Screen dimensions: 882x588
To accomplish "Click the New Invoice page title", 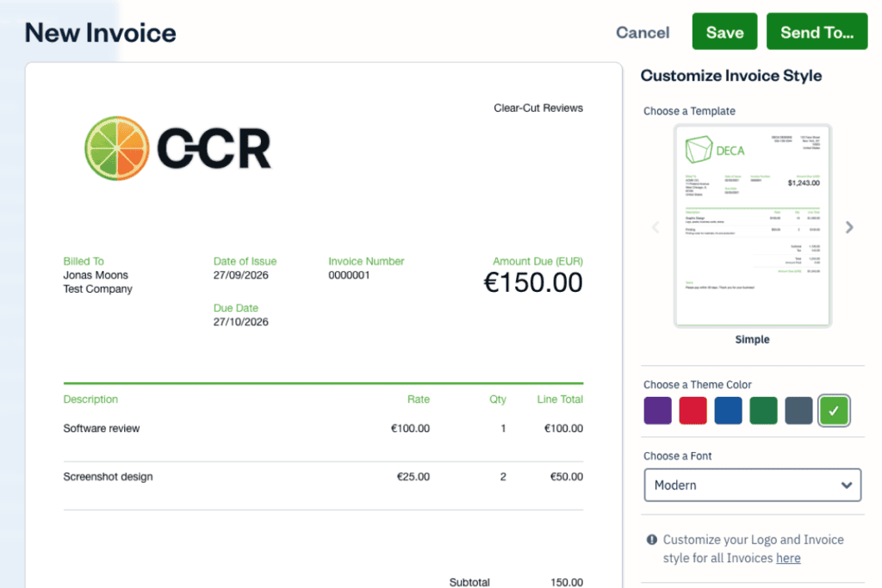I will point(100,33).
